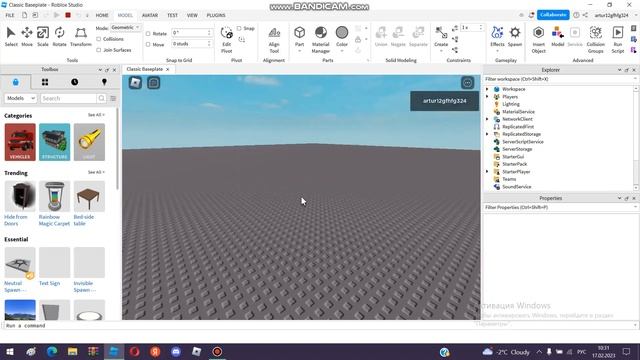Open the Geometric mode dropdown
The image size is (640, 360).
pyautogui.click(x=126, y=27)
